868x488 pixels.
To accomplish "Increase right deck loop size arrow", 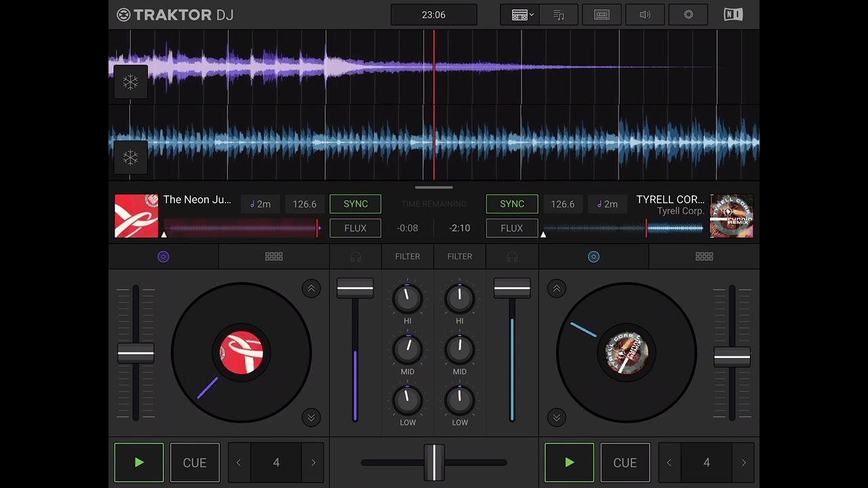I will [744, 463].
